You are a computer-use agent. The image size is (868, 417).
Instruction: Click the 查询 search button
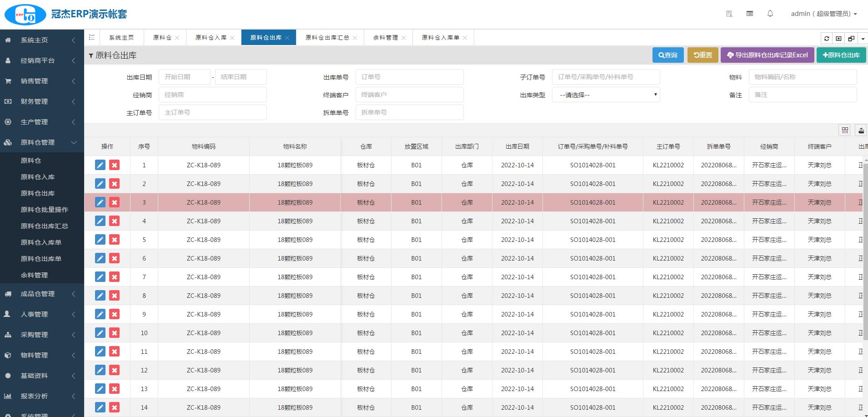667,55
